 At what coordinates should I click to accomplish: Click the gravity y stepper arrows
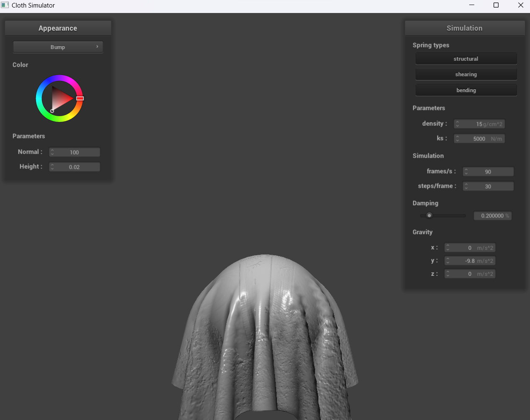[x=448, y=261]
